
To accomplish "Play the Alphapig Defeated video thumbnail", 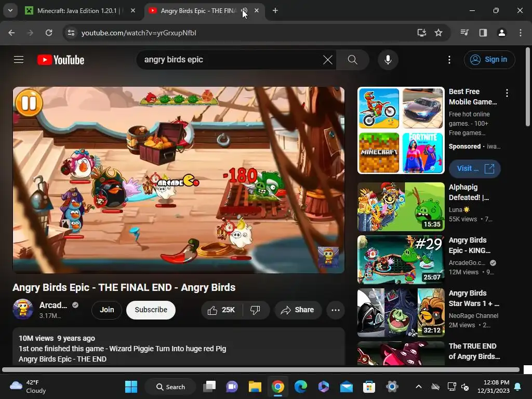I will coord(401,207).
